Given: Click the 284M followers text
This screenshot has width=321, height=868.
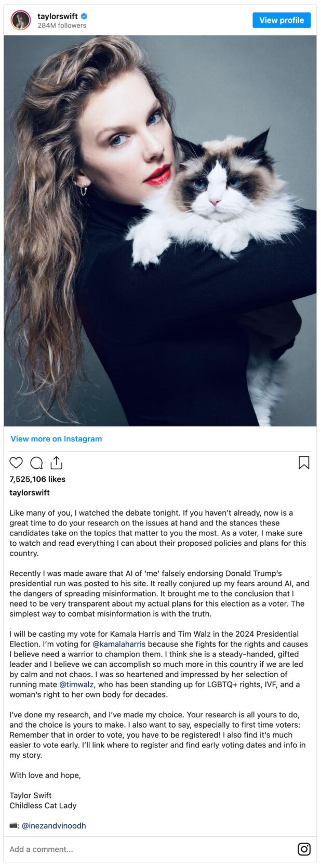Looking at the screenshot, I should pyautogui.click(x=61, y=25).
